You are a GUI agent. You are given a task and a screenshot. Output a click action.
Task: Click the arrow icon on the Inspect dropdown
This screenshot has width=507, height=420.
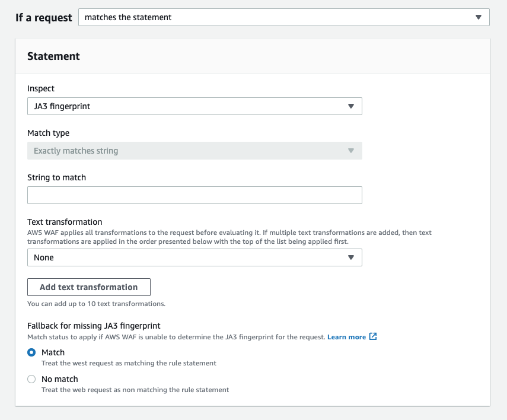(x=351, y=106)
